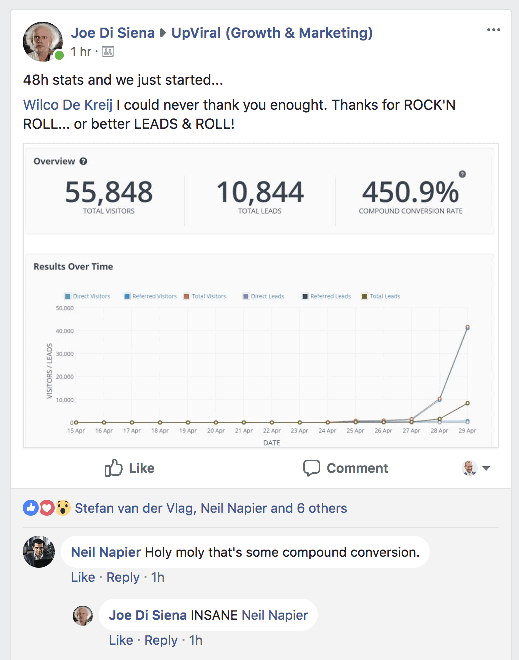Click the compound conversion rate info icon

[462, 174]
